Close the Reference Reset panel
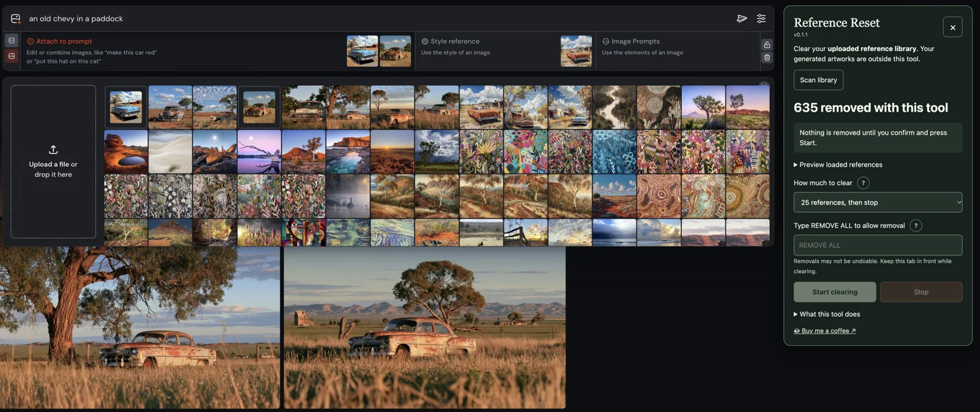This screenshot has height=412, width=980. [x=953, y=27]
